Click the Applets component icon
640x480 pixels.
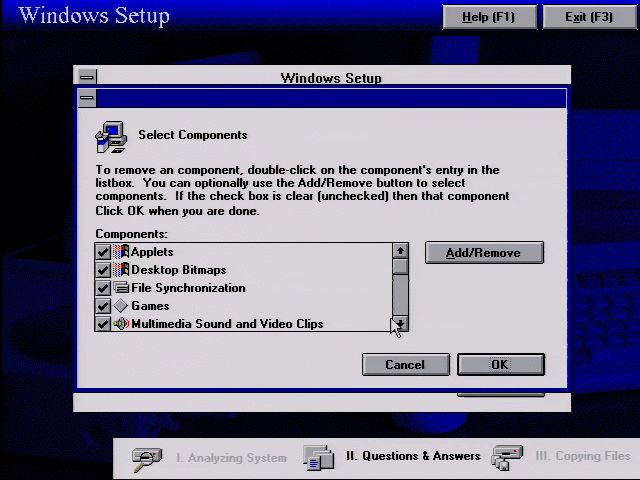tap(121, 252)
